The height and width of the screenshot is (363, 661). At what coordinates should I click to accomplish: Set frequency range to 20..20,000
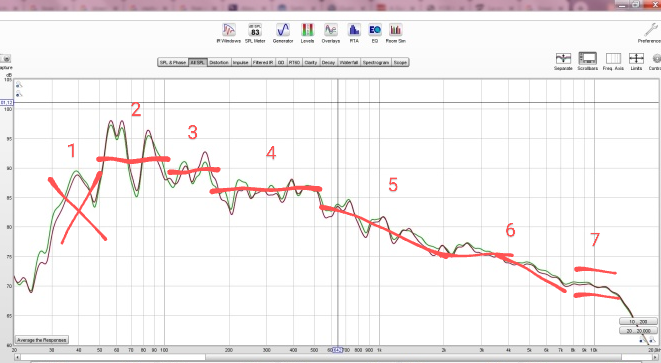(639, 331)
